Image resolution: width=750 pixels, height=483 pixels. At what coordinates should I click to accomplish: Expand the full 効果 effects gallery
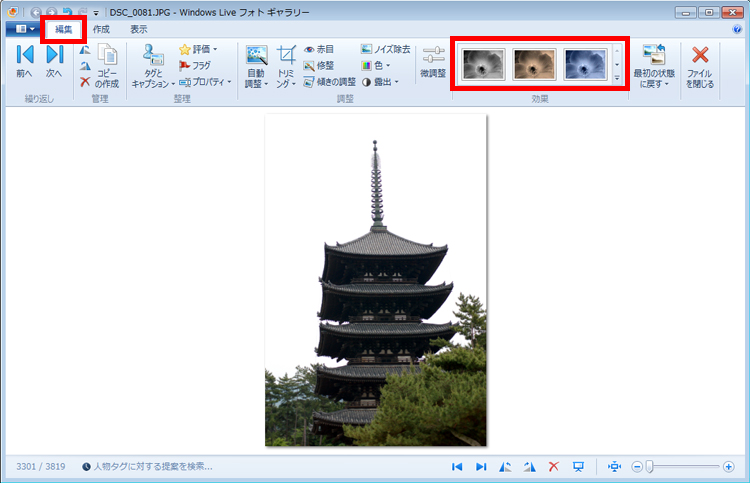pyautogui.click(x=617, y=77)
